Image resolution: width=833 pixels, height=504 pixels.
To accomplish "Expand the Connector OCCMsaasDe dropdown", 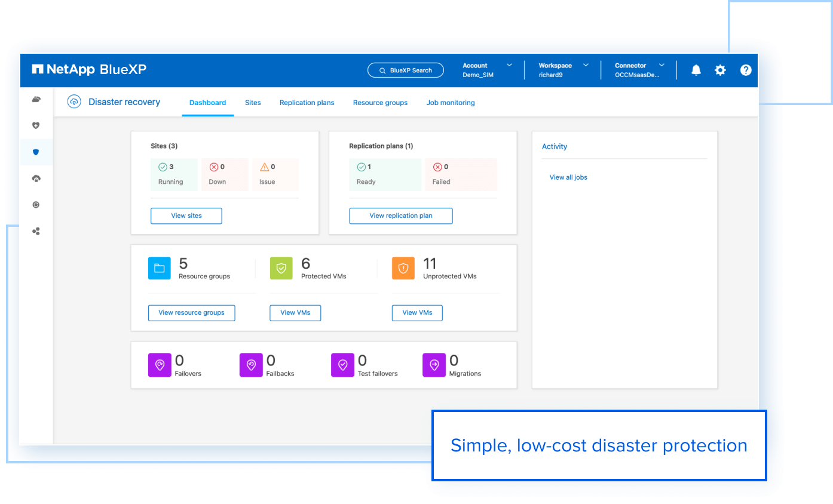I will pos(638,70).
